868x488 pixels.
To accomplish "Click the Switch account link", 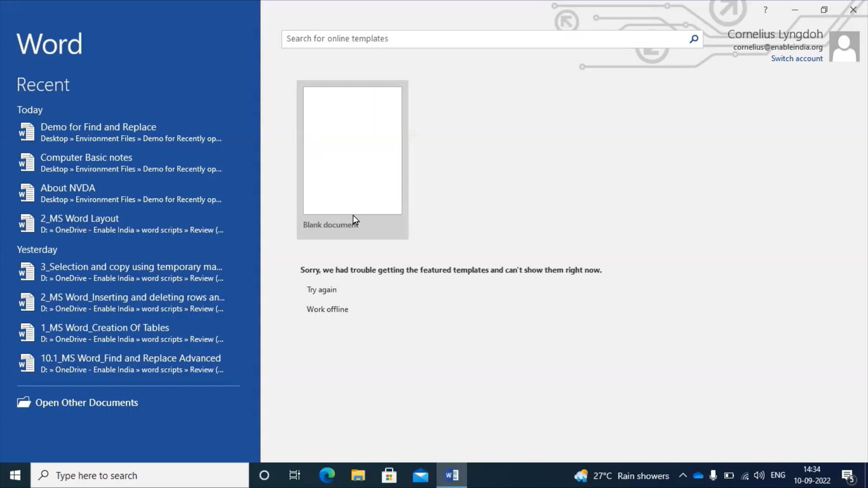I will coord(797,58).
